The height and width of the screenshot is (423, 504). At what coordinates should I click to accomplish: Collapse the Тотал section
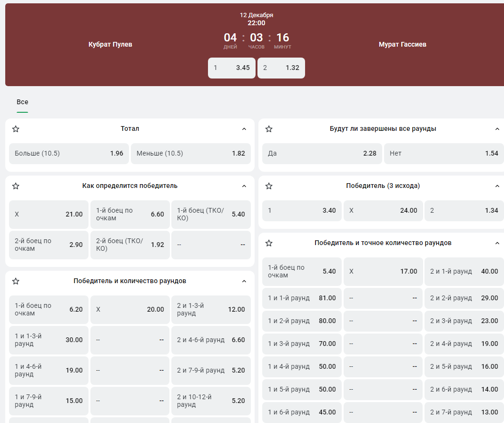coord(244,129)
